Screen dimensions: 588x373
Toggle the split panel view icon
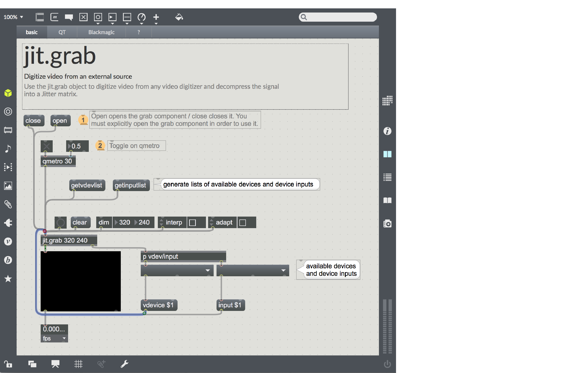pos(387,154)
